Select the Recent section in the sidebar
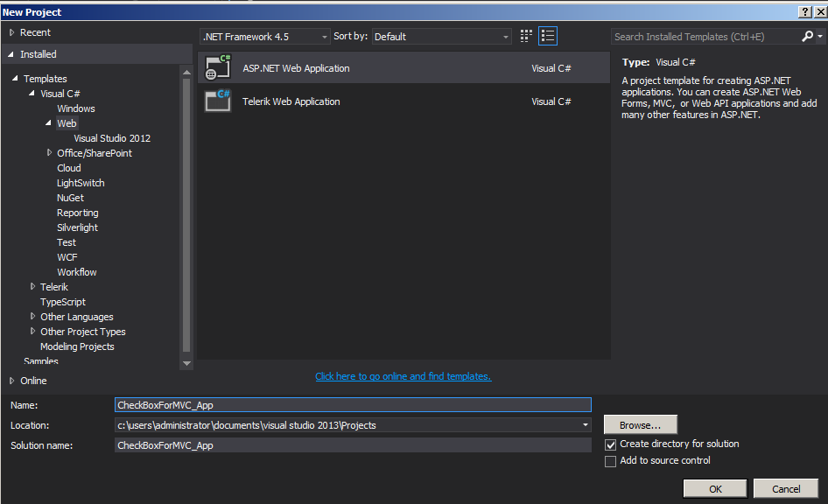The width and height of the screenshot is (828, 504). point(37,32)
